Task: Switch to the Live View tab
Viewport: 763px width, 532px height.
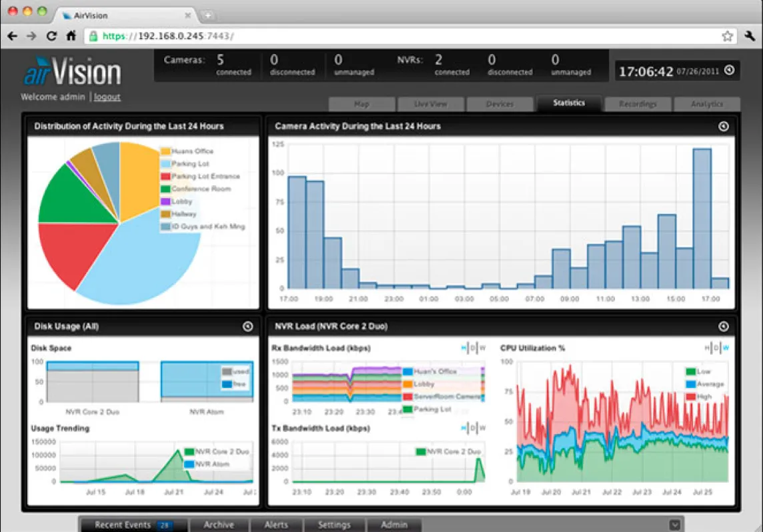Action: [x=431, y=104]
